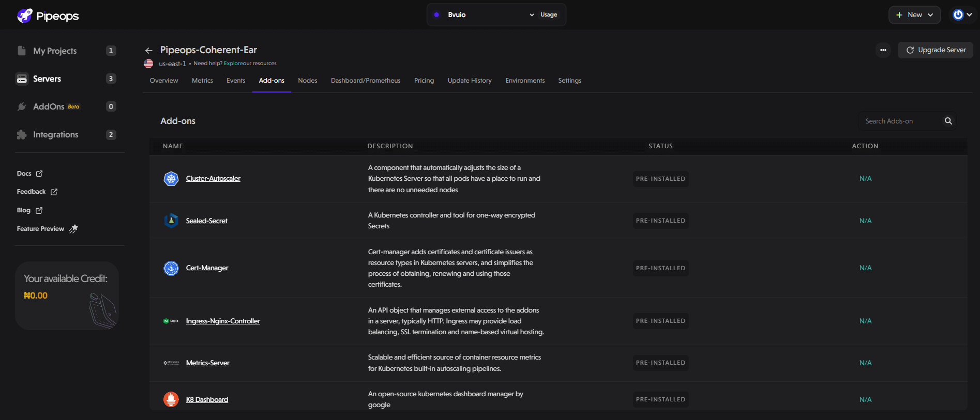Click the NAME column header
Image resolution: width=980 pixels, height=420 pixels.
(173, 146)
